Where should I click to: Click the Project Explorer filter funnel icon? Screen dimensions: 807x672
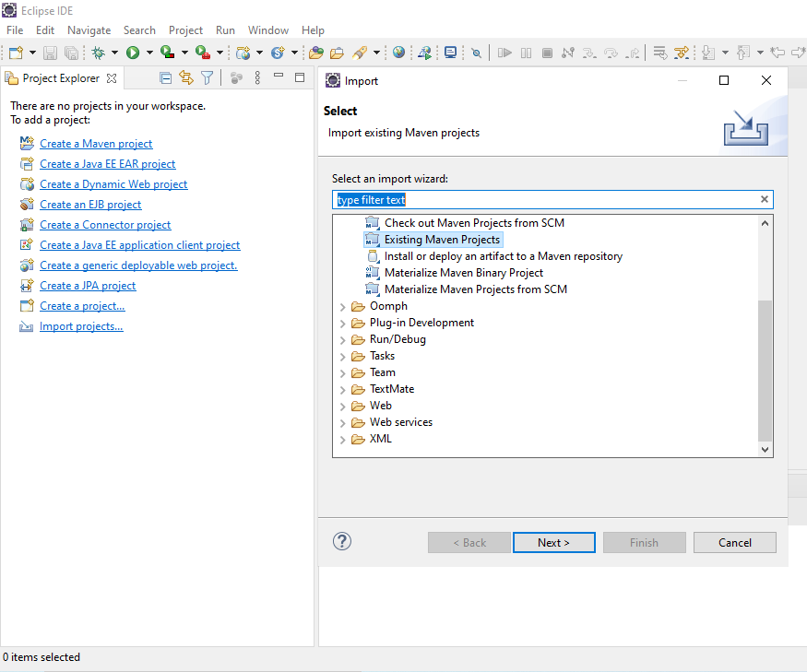(207, 77)
